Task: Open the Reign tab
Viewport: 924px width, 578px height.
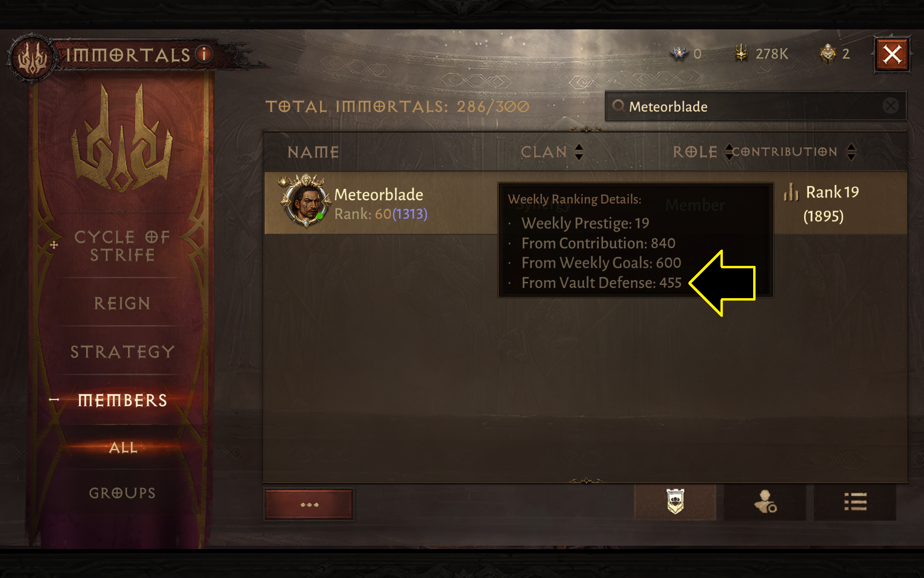Action: pos(122,303)
